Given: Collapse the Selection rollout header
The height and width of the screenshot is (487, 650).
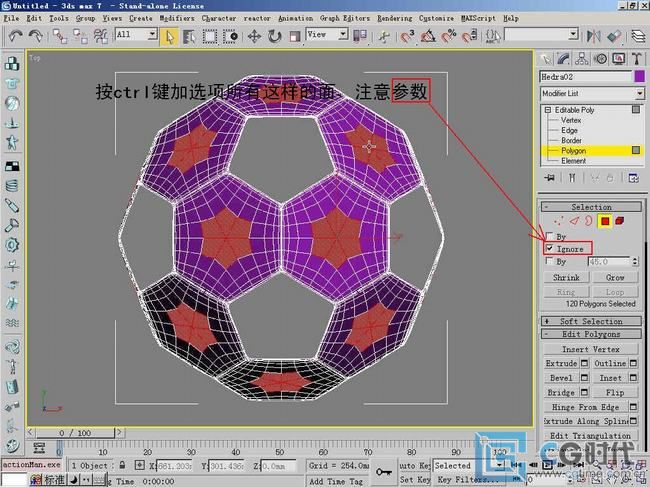Looking at the screenshot, I should coord(592,207).
